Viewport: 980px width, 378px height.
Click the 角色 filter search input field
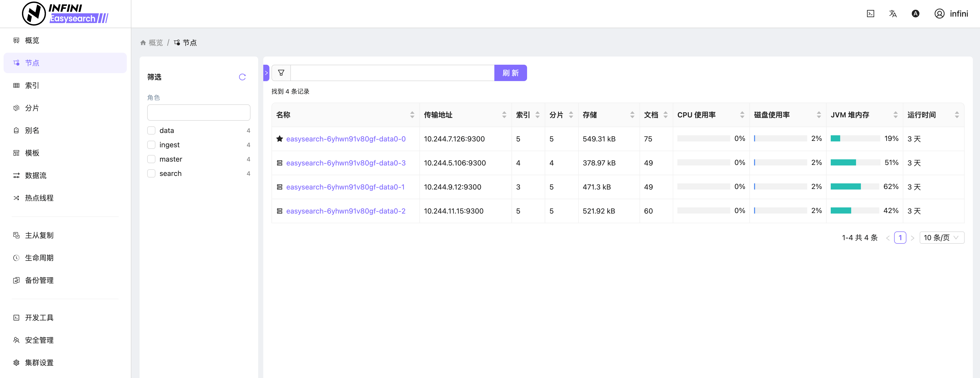[x=198, y=113]
